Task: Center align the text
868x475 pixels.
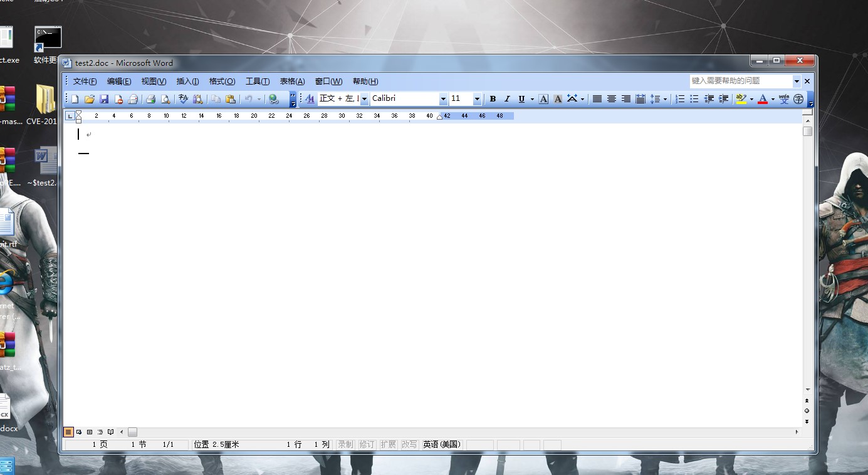Action: 612,99
